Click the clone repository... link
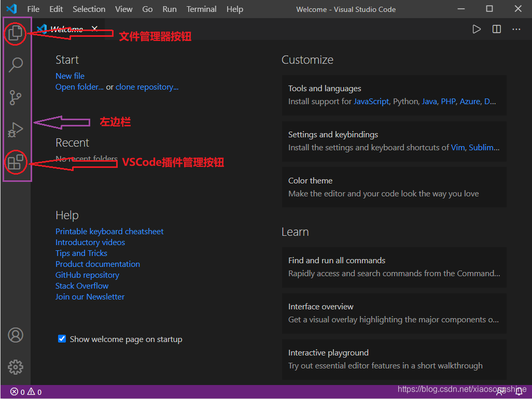Viewport: 532px width, 399px height. (x=147, y=87)
